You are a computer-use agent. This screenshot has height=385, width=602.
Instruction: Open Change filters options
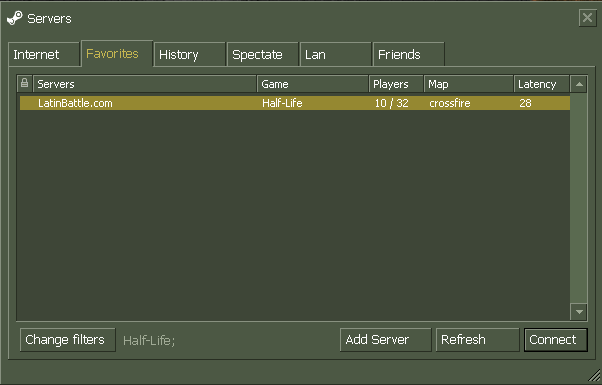(x=68, y=340)
